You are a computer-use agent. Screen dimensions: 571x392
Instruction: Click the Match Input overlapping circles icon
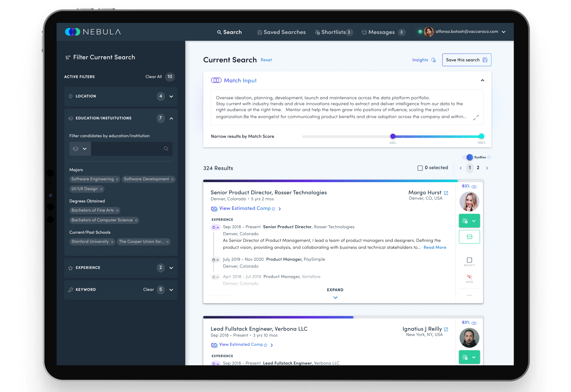click(x=216, y=80)
